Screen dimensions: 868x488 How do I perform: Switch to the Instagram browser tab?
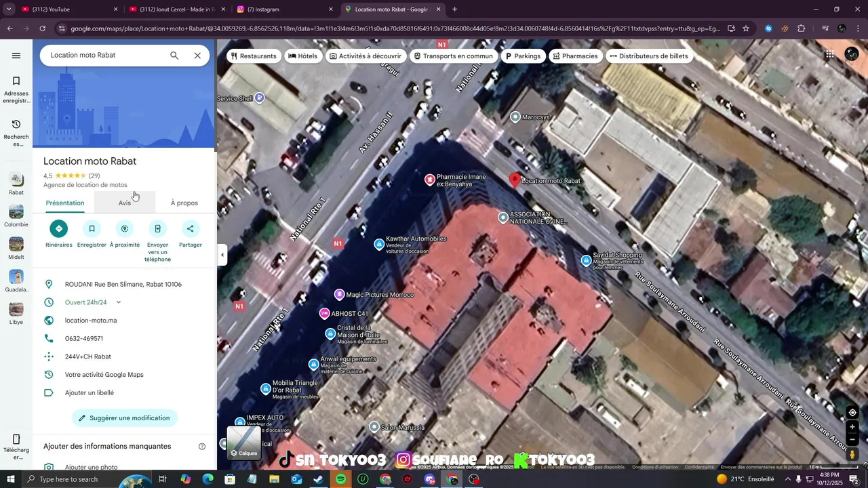pos(285,9)
